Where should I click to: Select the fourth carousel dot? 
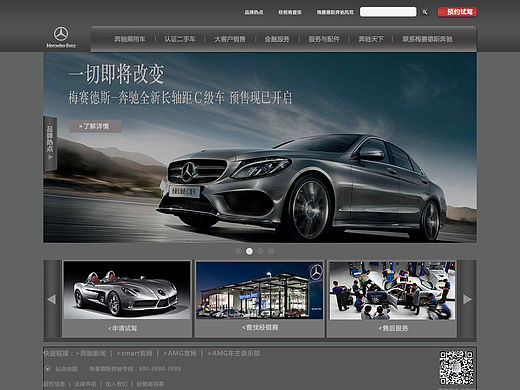click(271, 251)
